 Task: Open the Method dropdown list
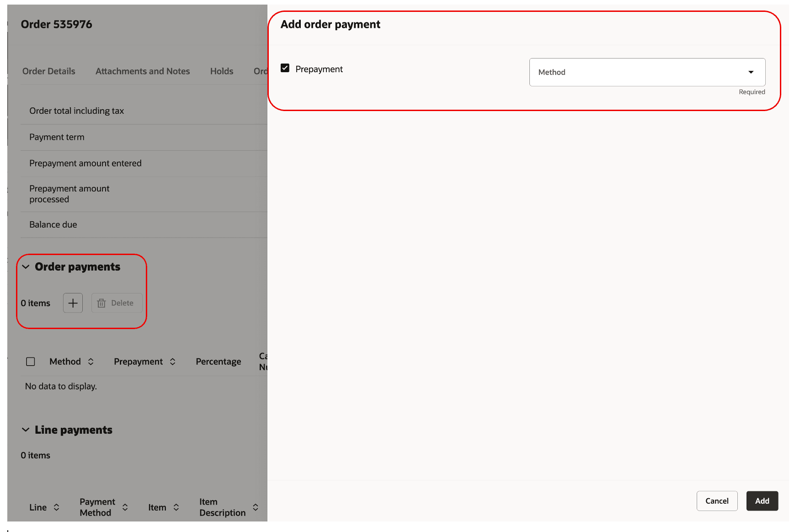pyautogui.click(x=647, y=72)
